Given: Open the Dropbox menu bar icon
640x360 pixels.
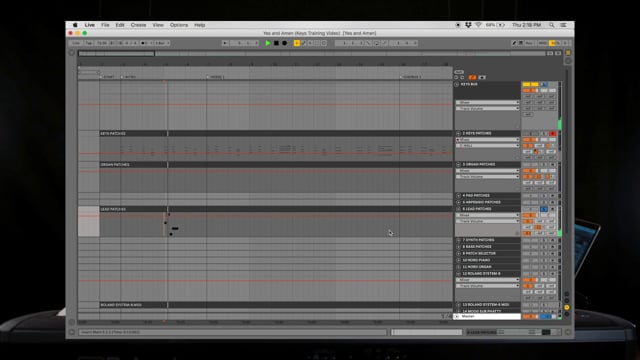Looking at the screenshot, I should (468, 25).
